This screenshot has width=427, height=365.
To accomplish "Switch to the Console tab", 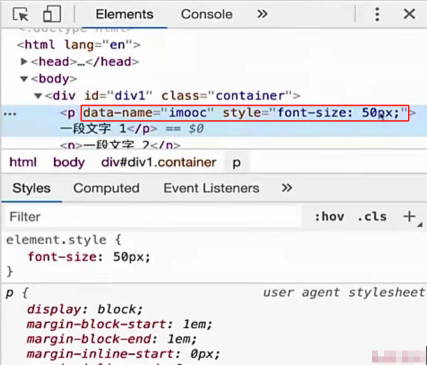I will tap(207, 14).
